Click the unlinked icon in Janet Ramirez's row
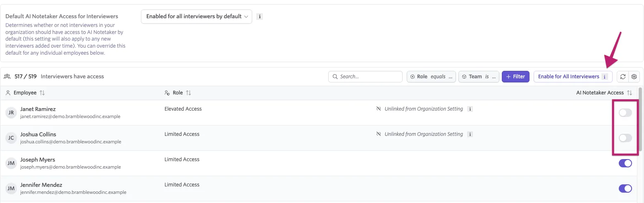This screenshot has height=203, width=644. (x=378, y=109)
